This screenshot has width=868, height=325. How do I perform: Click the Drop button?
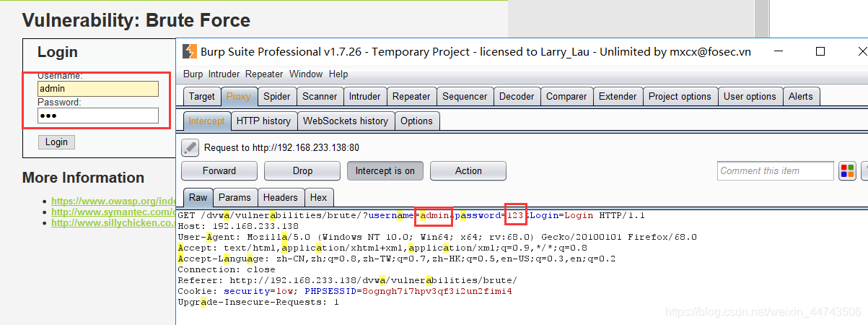[x=303, y=171]
